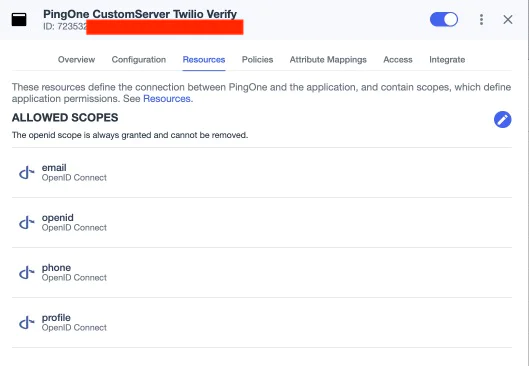Click the PingOne CustomServer Twilio Verify title
This screenshot has height=366, width=529.
tap(140, 14)
